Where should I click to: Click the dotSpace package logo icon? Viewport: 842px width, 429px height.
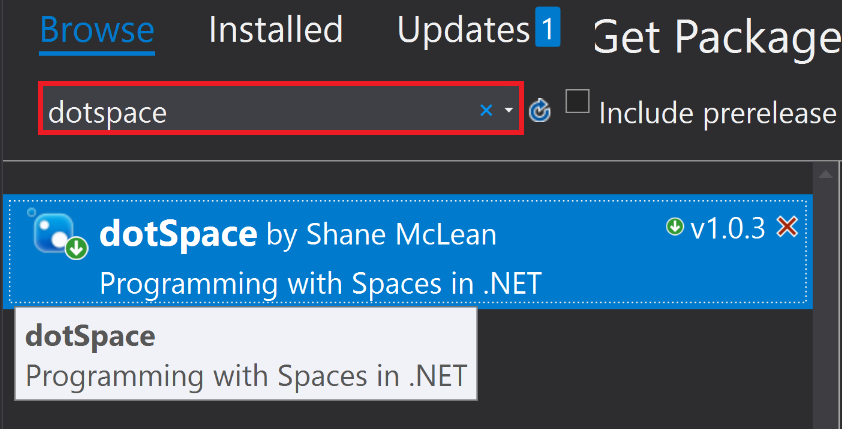52,235
